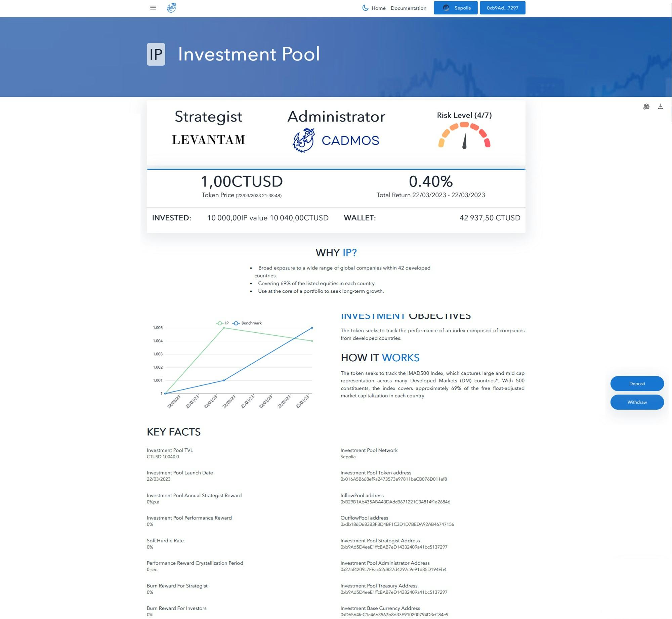Select the Investment Pool Token address value
Viewport: 672px width, 619px height.
(x=393, y=479)
